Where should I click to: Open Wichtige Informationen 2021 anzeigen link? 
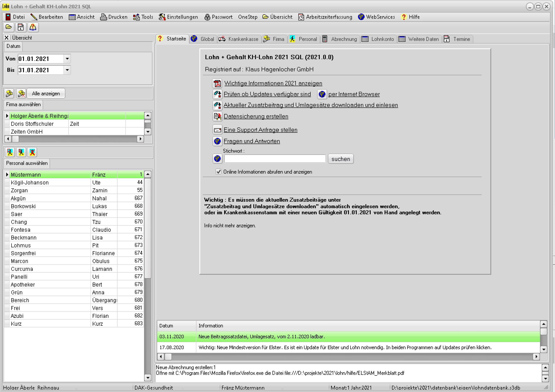point(273,83)
